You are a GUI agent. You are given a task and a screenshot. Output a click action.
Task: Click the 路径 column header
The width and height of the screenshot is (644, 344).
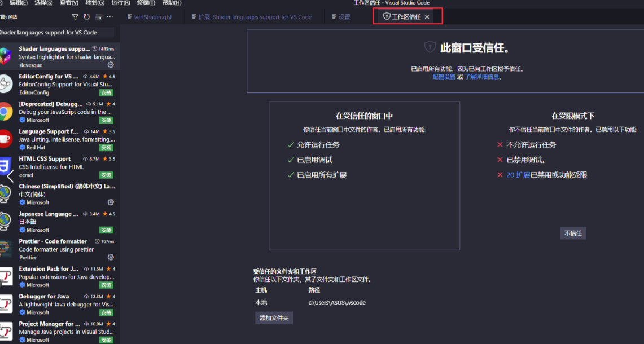point(314,290)
